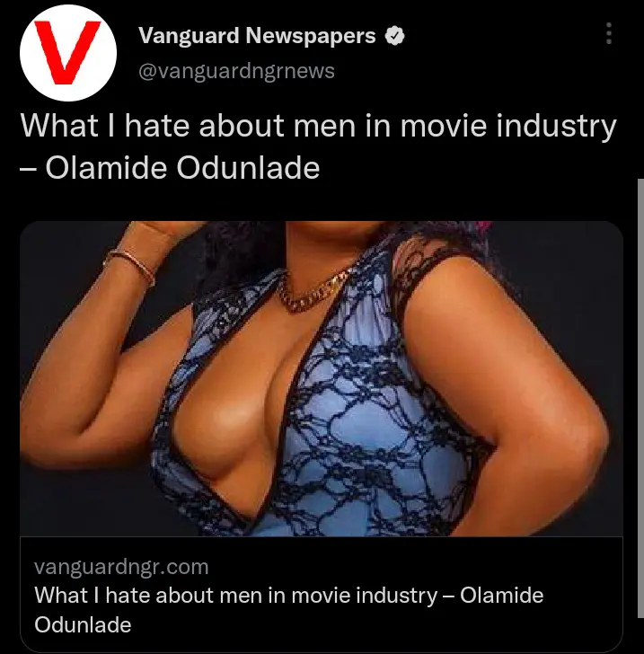Click the tweet headline text about movie industry
Image resolution: width=644 pixels, height=654 pixels.
click(318, 146)
